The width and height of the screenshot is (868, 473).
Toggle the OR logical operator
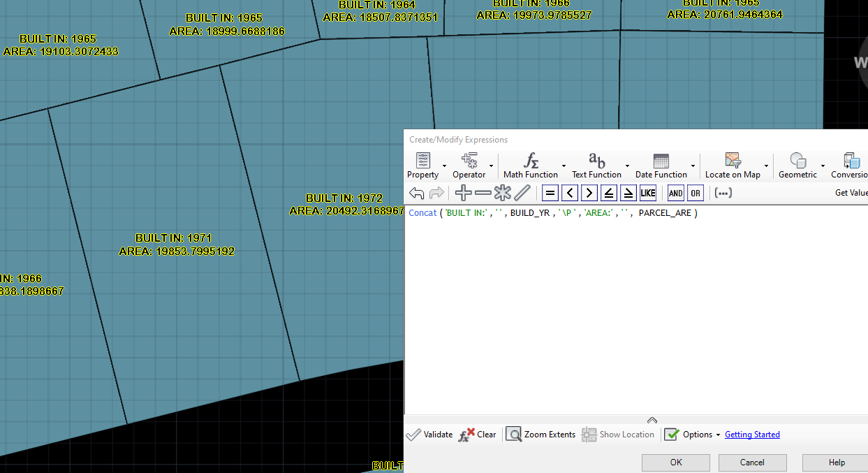click(x=695, y=193)
